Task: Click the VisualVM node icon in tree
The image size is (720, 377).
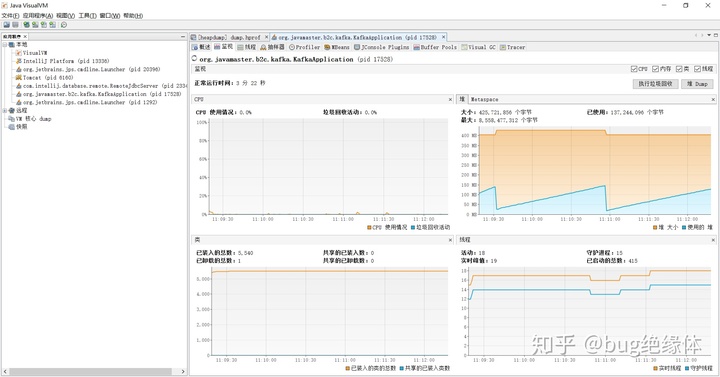Action: tap(19, 53)
